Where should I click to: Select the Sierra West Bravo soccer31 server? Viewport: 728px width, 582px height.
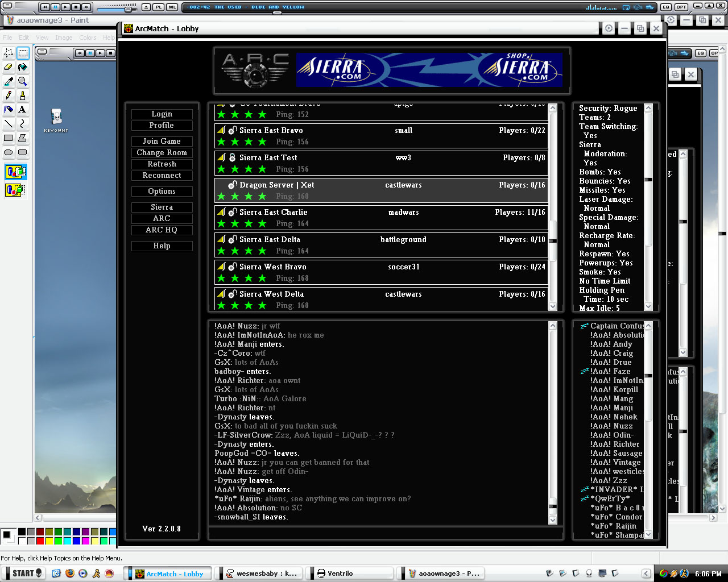click(381, 272)
